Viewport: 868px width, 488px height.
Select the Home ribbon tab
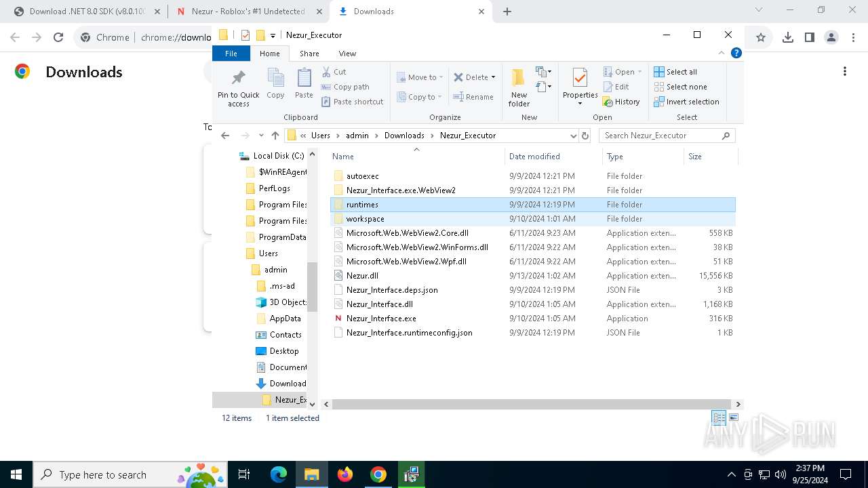tap(269, 54)
